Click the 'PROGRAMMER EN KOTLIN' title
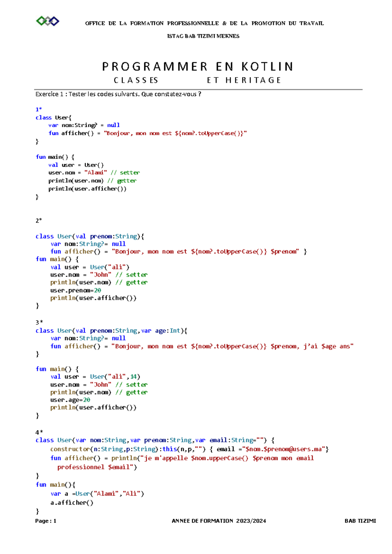Viewport: 392px width, 554px height. 198,67
